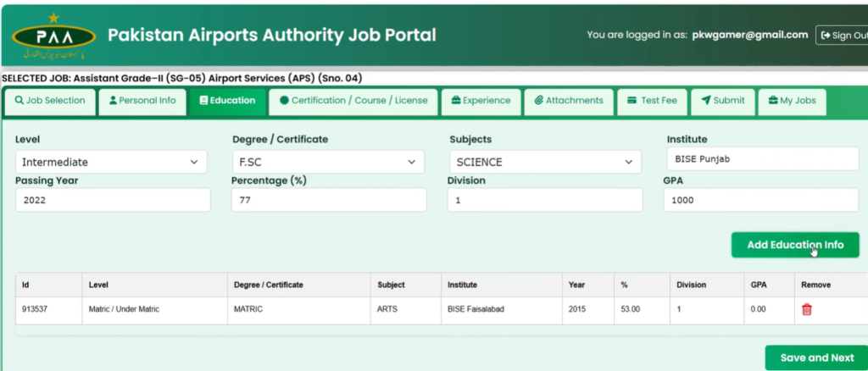Open the Attachments tab
868x371 pixels.
click(569, 101)
